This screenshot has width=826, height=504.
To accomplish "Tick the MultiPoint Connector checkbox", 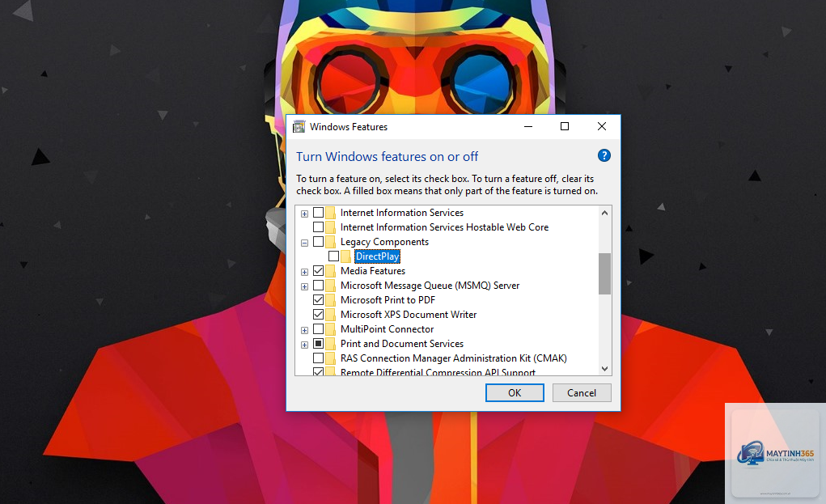I will [318, 328].
